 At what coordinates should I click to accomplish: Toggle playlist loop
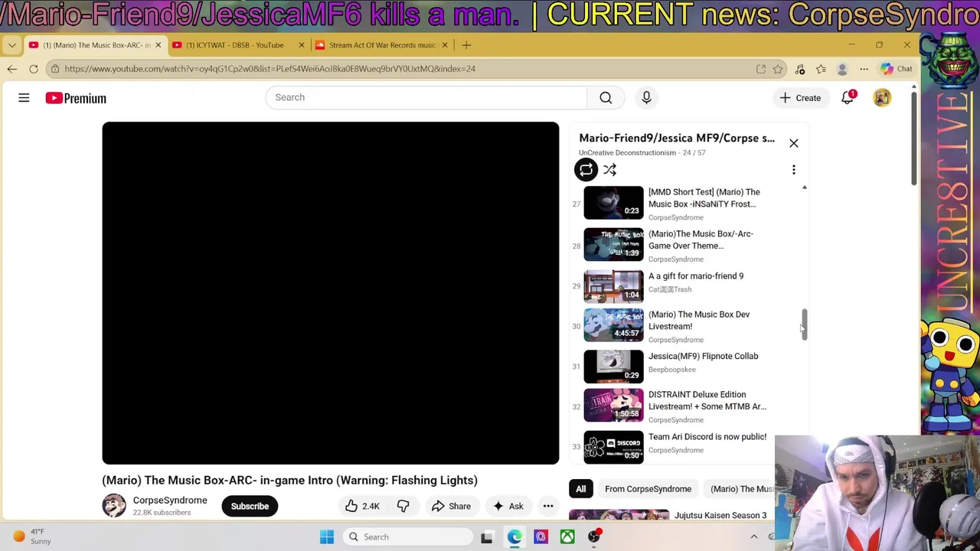click(586, 170)
